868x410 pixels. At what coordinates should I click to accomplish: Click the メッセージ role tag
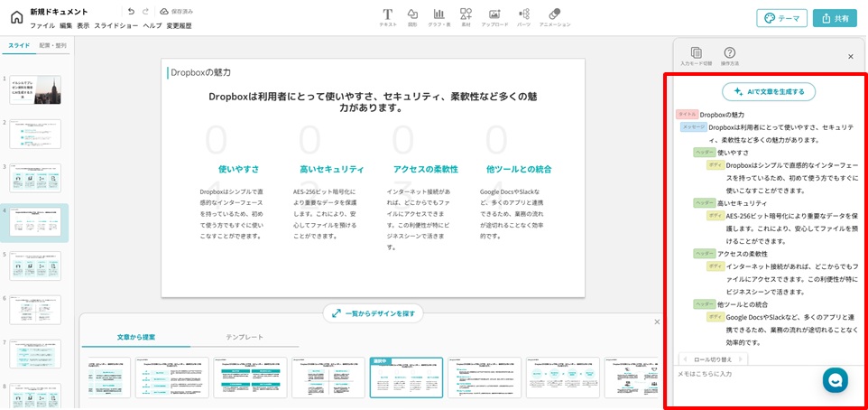[693, 126]
